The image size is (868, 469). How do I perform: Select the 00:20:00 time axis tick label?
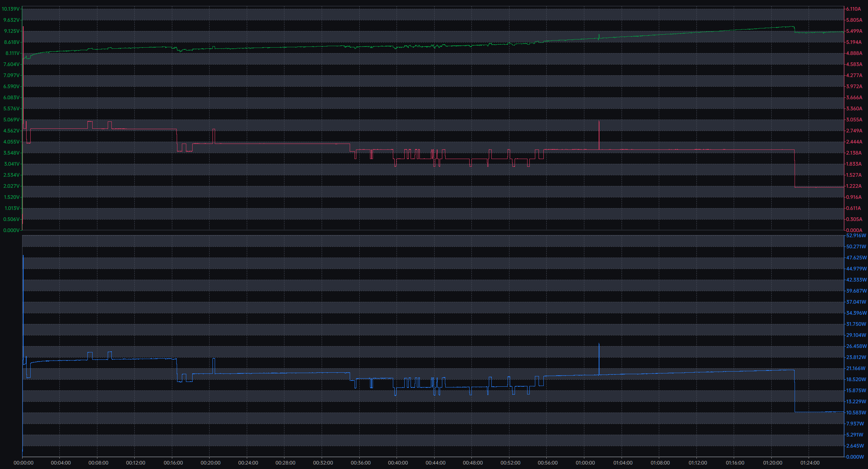point(211,463)
